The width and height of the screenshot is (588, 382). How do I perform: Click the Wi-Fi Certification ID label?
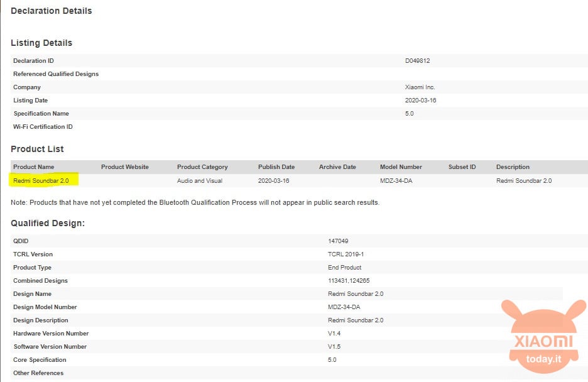tap(43, 127)
